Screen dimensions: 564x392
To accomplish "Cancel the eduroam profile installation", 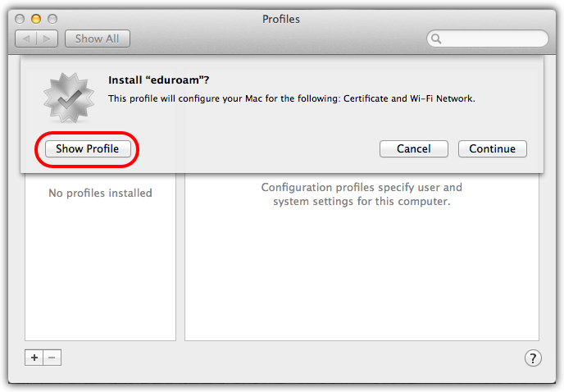I will tap(414, 148).
